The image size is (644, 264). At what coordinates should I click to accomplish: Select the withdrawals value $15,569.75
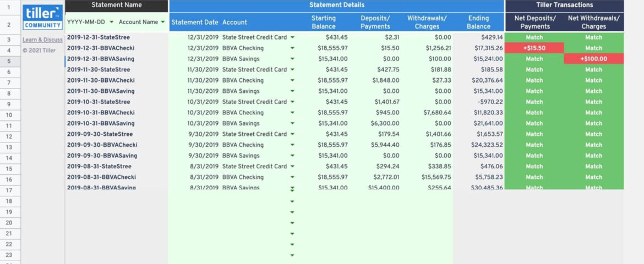436,177
